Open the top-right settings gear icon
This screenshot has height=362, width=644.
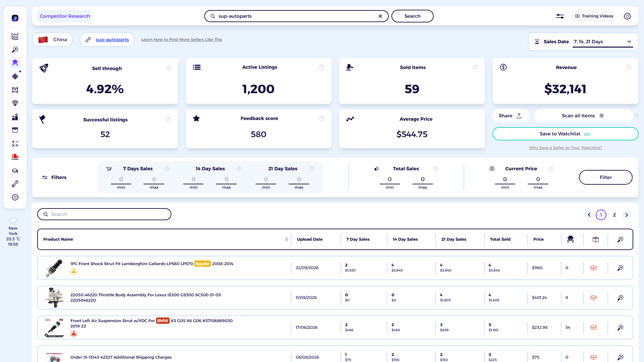coord(627,16)
